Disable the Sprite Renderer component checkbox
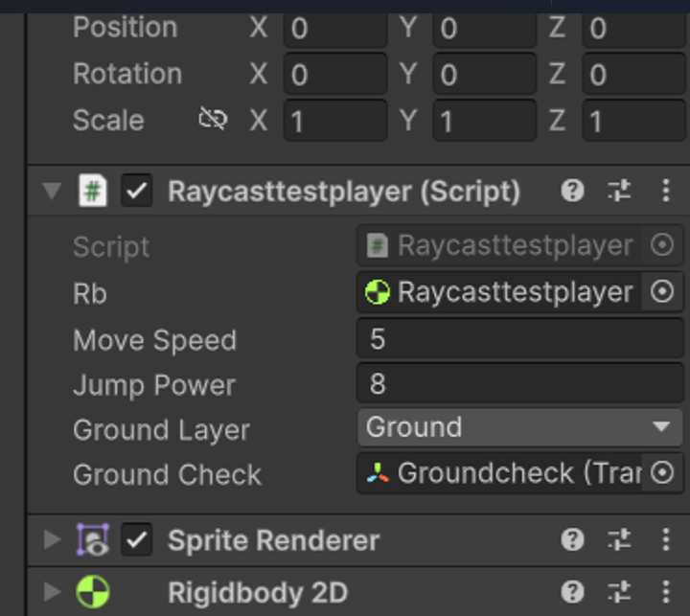 point(137,540)
